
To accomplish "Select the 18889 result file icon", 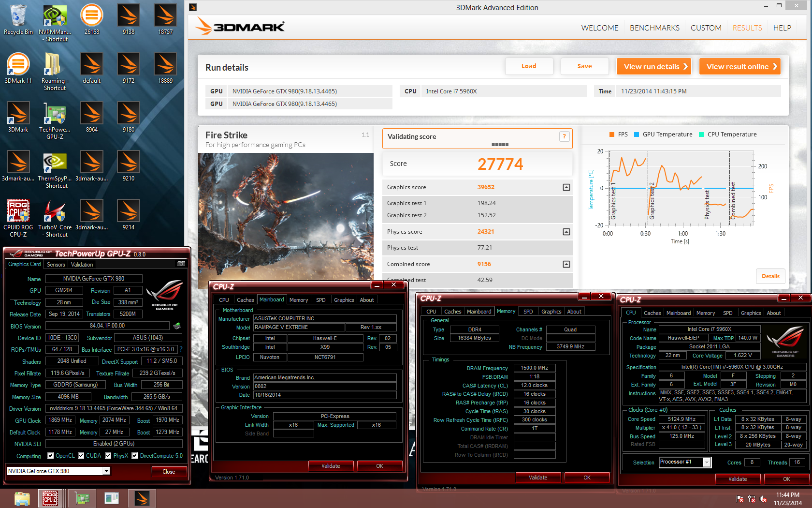I will [x=165, y=69].
